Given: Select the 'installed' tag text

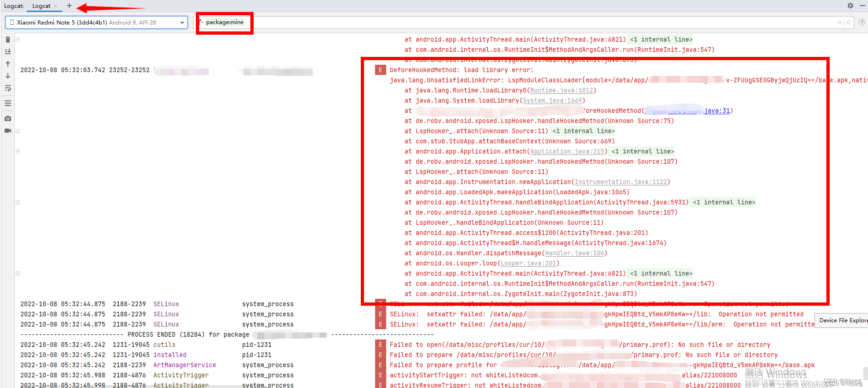Looking at the screenshot, I should (x=170, y=355).
